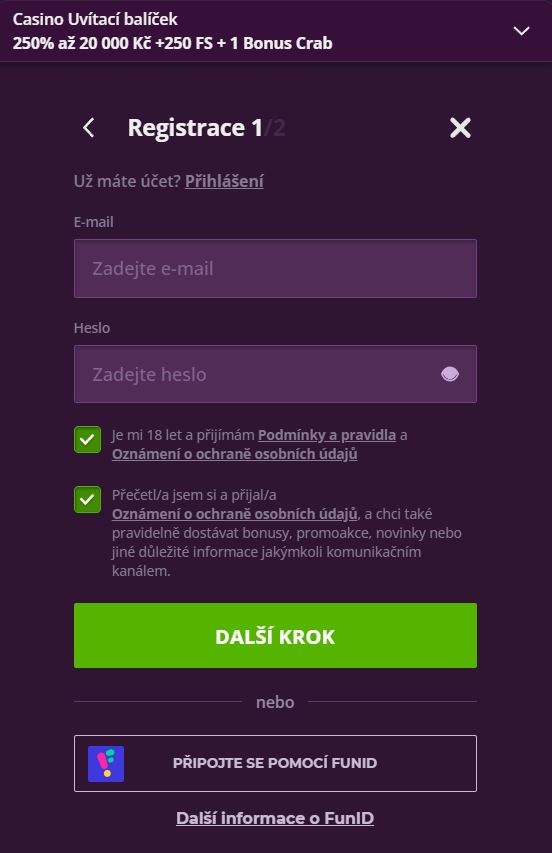Click the colorful FunID logo icon
Viewport: 552px width, 853px height.
click(x=106, y=764)
